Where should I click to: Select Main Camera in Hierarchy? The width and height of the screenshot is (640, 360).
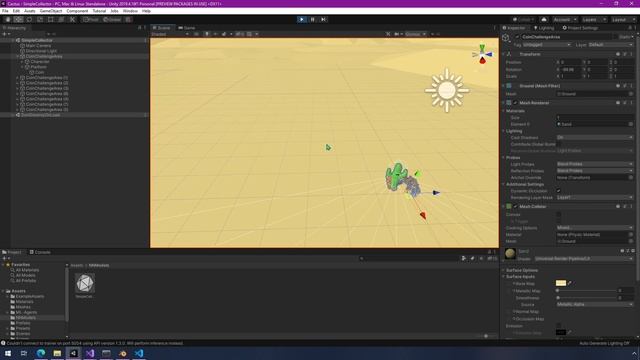38,46
